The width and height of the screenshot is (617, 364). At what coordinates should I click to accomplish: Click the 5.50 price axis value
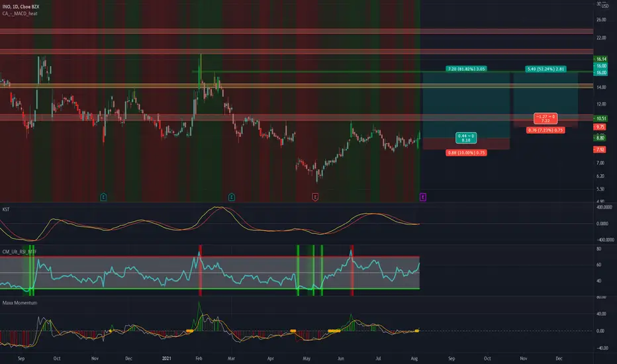point(600,189)
